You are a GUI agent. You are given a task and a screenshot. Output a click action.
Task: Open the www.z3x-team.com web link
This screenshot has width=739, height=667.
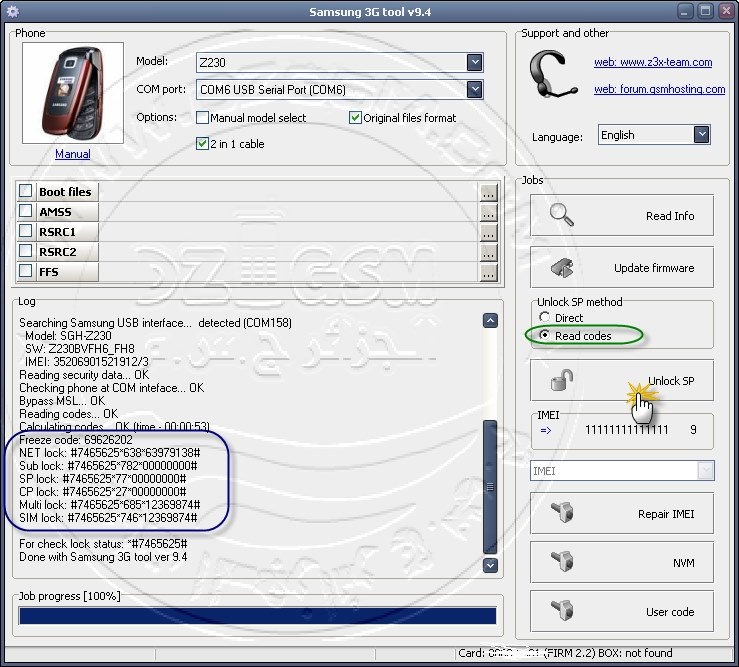[x=653, y=62]
